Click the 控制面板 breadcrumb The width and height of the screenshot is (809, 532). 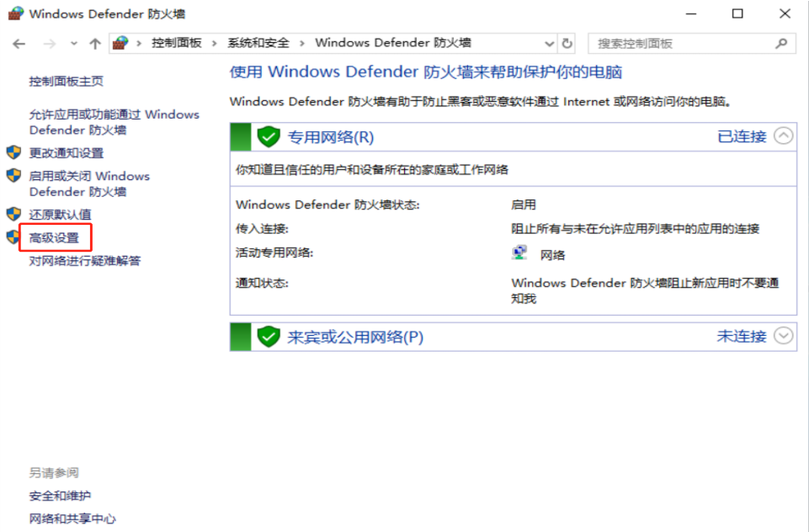click(x=177, y=43)
